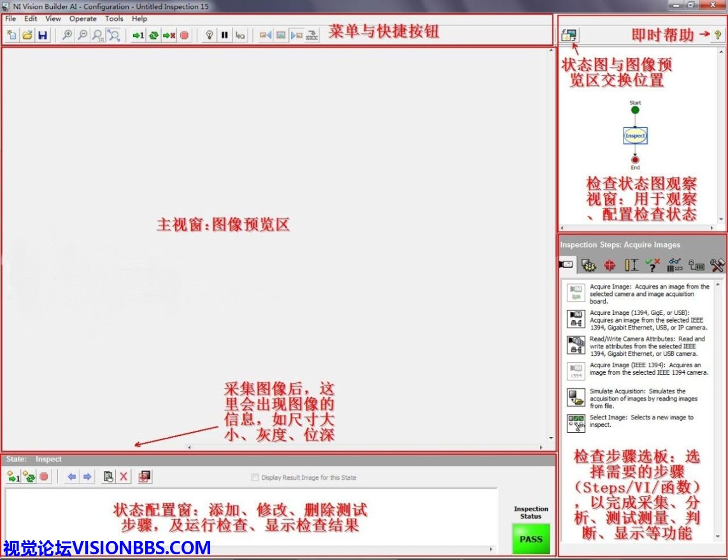Screen dimensions: 728x560
Task: Click the blue left arrow in state toolbar
Action: (x=71, y=477)
